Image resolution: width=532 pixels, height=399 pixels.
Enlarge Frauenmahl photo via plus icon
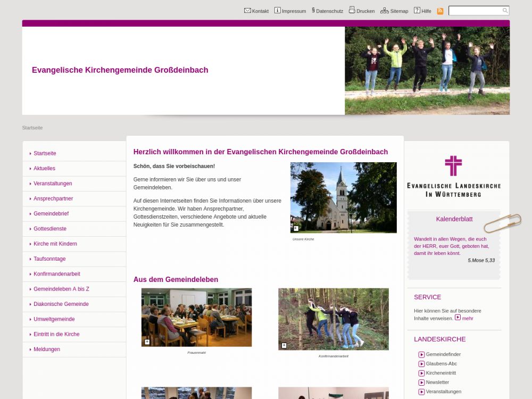click(x=147, y=342)
